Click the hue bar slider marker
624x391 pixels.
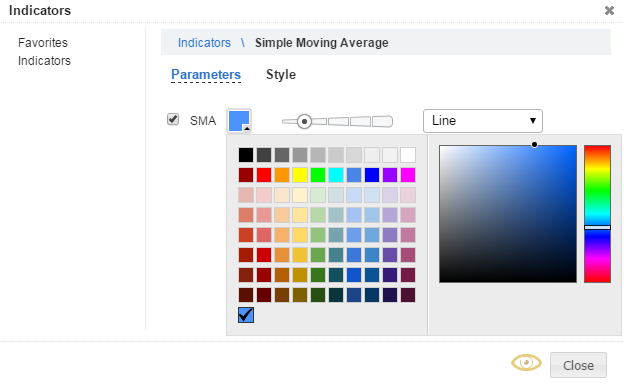coord(597,228)
